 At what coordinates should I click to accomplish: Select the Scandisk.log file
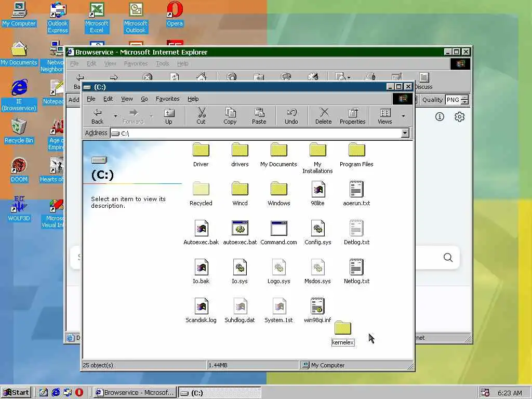(x=201, y=311)
